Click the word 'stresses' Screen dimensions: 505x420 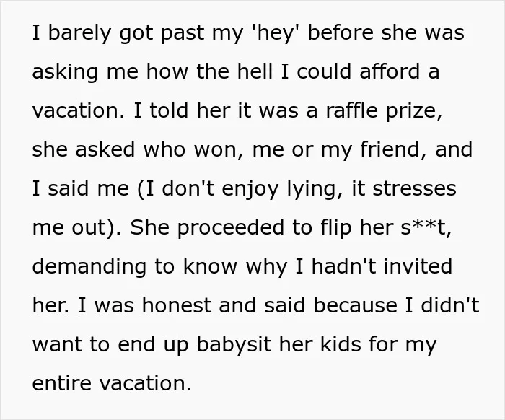pyautogui.click(x=414, y=189)
